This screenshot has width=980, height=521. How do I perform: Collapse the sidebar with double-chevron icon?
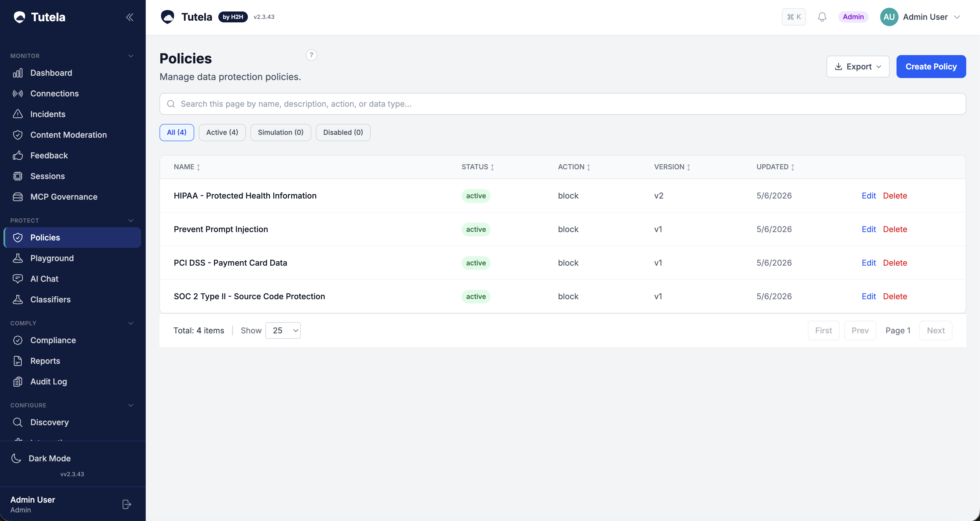129,17
